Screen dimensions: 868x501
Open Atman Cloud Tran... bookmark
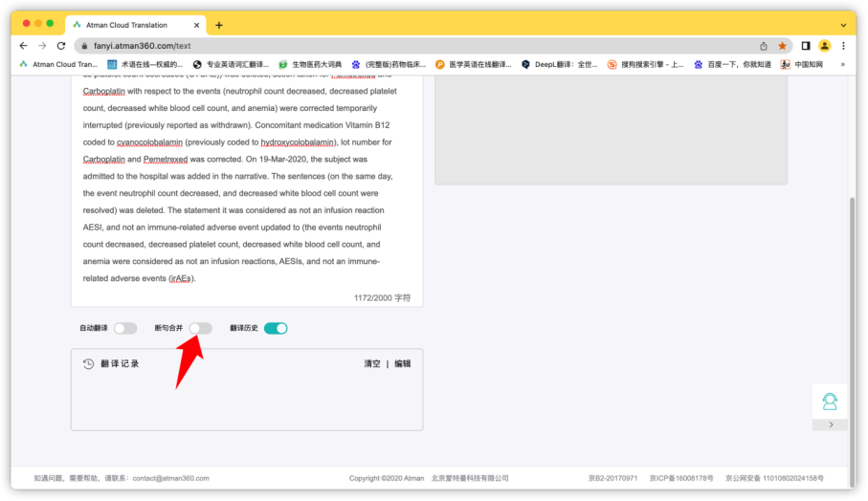pos(58,65)
